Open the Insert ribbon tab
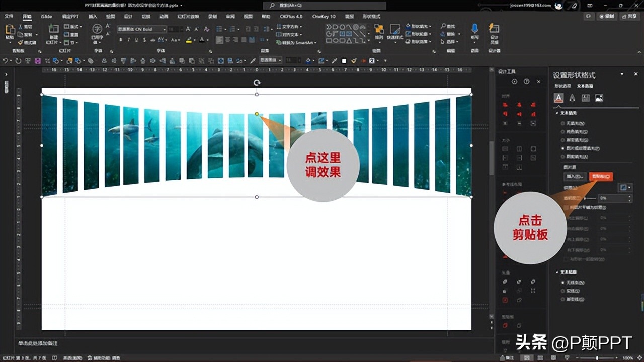The height and width of the screenshot is (362, 644). tap(93, 16)
